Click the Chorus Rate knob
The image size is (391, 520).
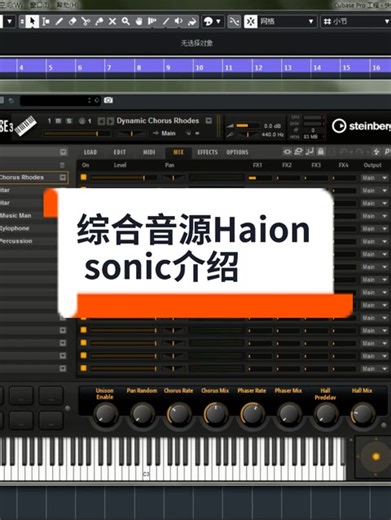(179, 414)
